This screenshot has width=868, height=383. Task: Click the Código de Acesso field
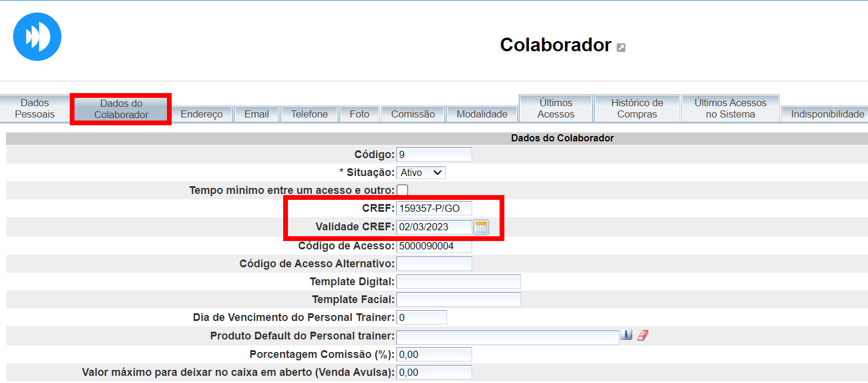[x=434, y=246]
